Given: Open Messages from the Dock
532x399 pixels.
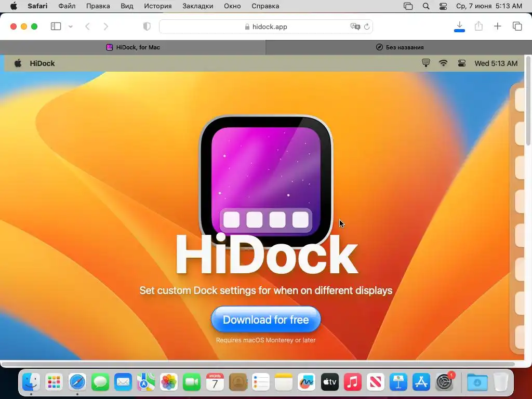Looking at the screenshot, I should pyautogui.click(x=100, y=382).
